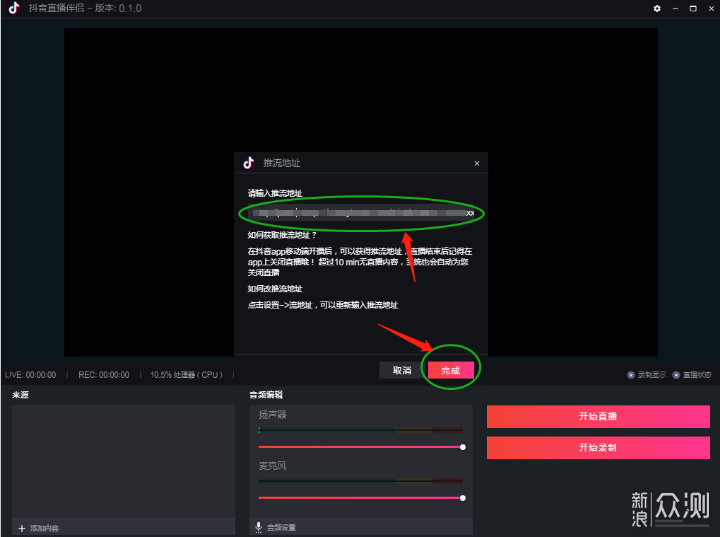Screen dimensions: 720x537
Task: Click the 如何获取推流地址？ text
Action: (x=282, y=235)
